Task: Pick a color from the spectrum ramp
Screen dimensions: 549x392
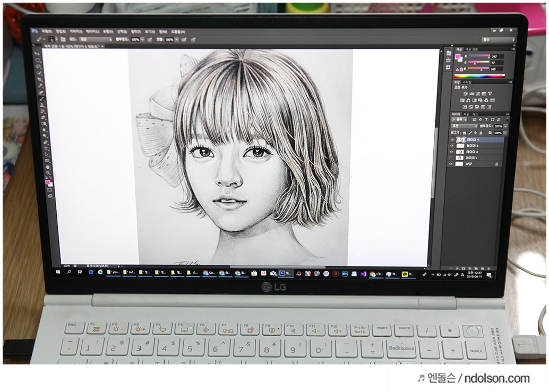Action: click(x=479, y=76)
